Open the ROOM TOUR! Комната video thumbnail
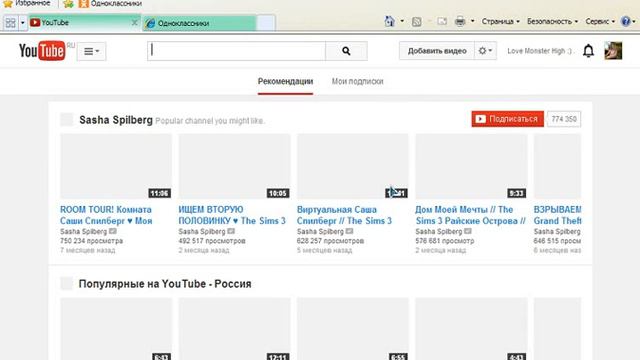640x360 pixels. point(116,166)
